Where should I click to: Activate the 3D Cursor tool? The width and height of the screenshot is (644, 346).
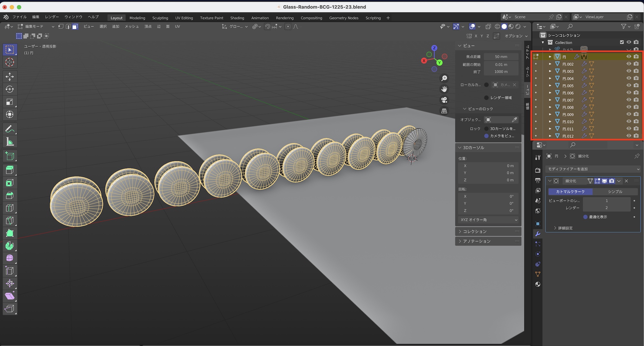pyautogui.click(x=10, y=62)
